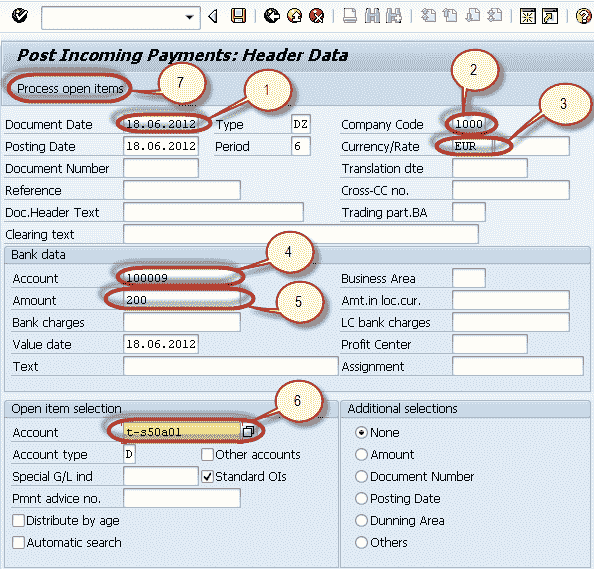
Task: Click the Create New Session icon
Action: [x=528, y=16]
